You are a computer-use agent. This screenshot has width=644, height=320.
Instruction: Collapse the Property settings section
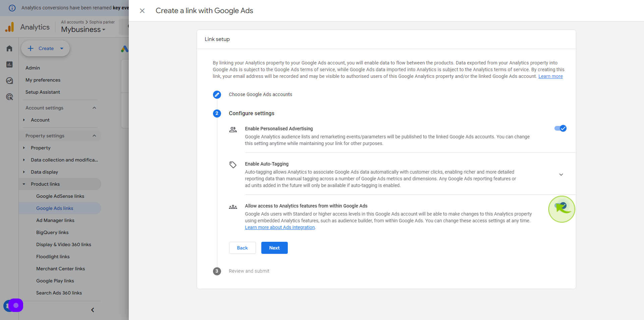(x=94, y=136)
